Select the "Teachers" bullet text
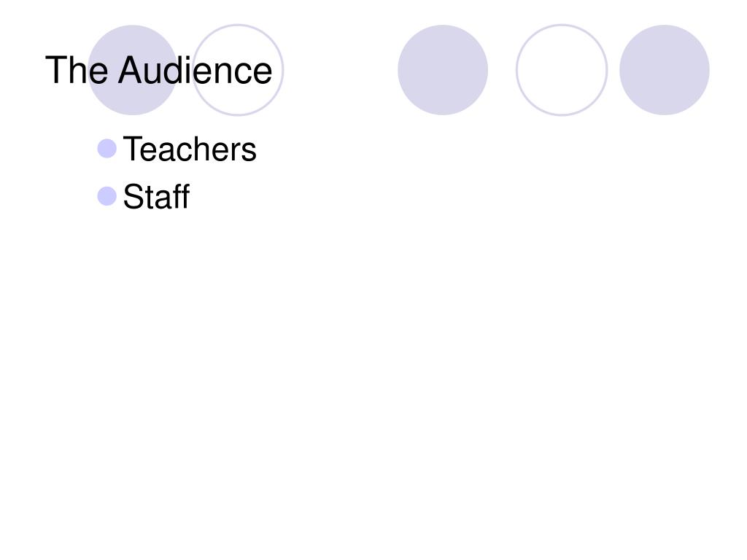Viewport: 747px width, 560px height. (x=190, y=149)
